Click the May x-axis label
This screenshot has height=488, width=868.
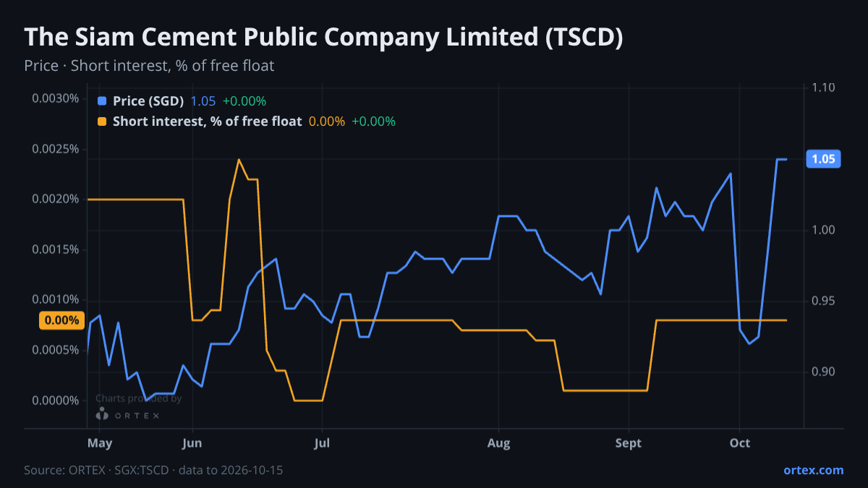tap(99, 442)
